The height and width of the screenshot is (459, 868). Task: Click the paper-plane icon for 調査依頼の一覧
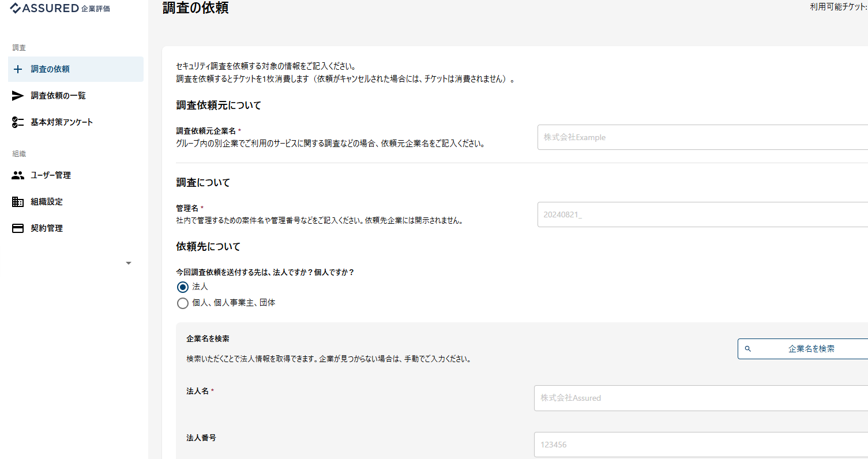pyautogui.click(x=18, y=96)
